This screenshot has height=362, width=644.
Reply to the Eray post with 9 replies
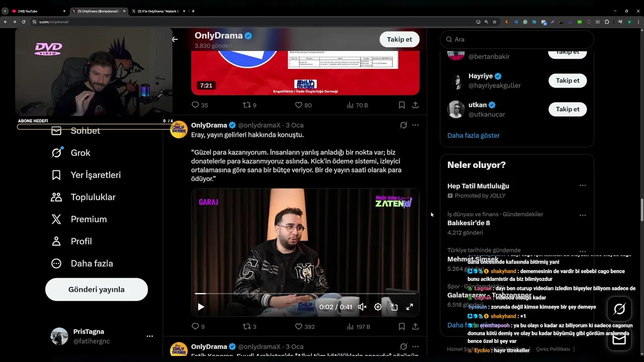coord(196,326)
